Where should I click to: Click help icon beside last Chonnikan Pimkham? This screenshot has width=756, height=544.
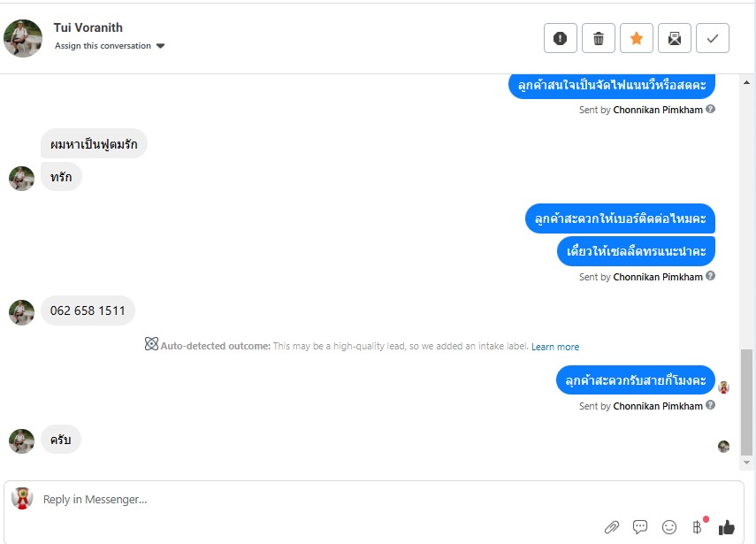(x=711, y=406)
